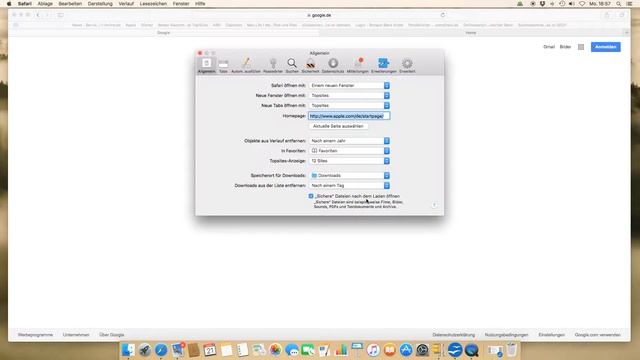Open the Gmail link on Google

(x=549, y=47)
